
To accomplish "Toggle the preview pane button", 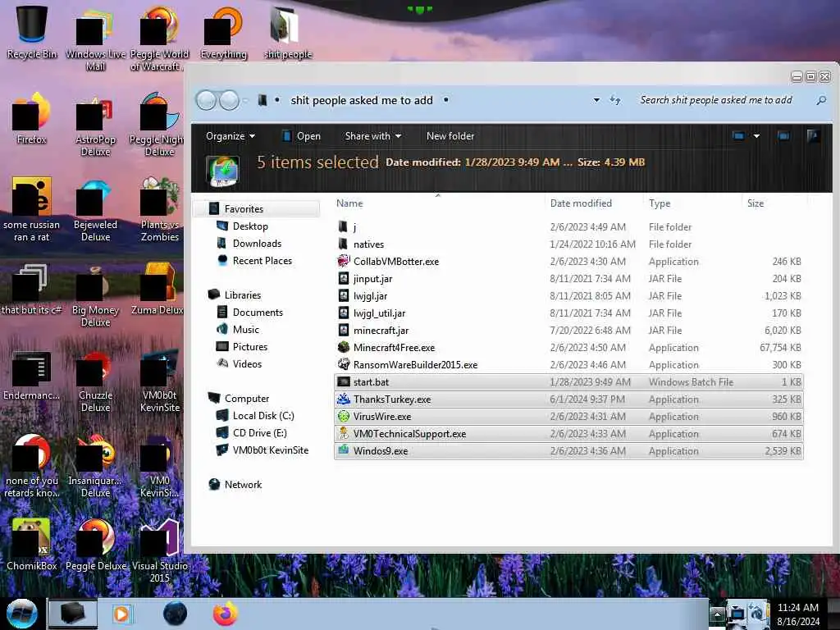I will tap(783, 136).
